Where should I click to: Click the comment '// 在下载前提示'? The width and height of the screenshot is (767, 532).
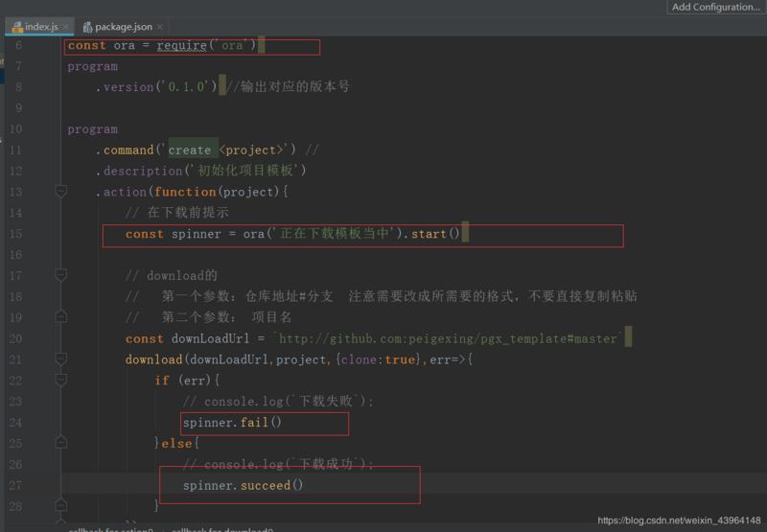coord(177,212)
